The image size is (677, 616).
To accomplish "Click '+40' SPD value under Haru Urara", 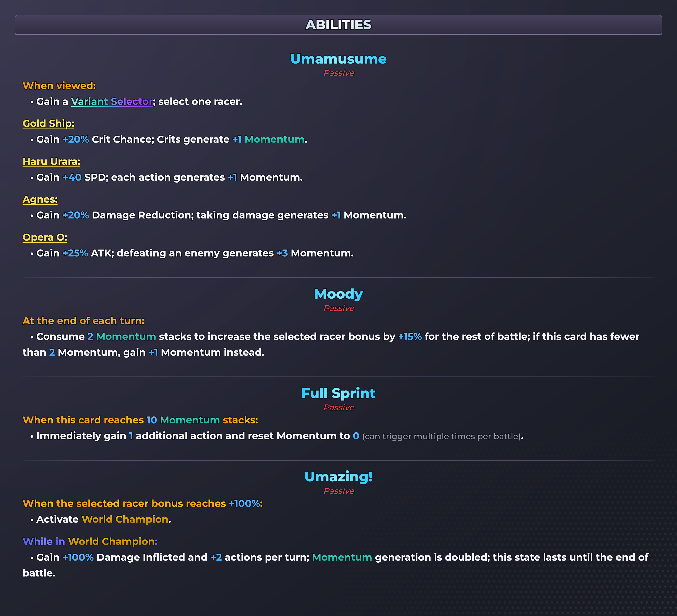I will (72, 177).
